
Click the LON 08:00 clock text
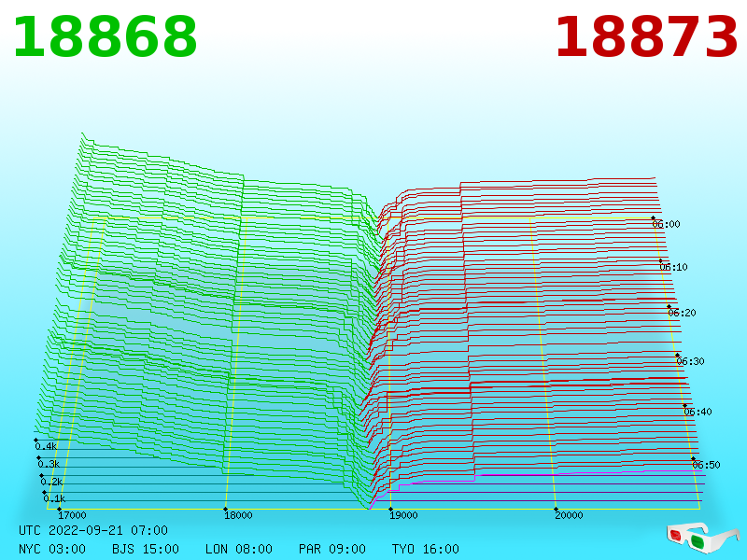(239, 549)
